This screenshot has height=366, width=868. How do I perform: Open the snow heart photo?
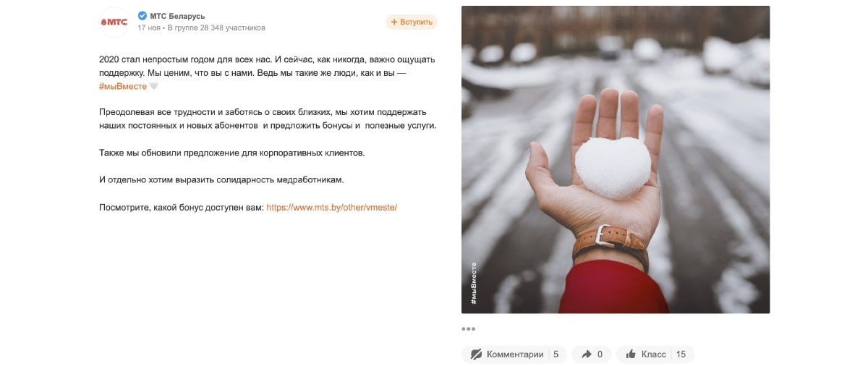coord(616,160)
